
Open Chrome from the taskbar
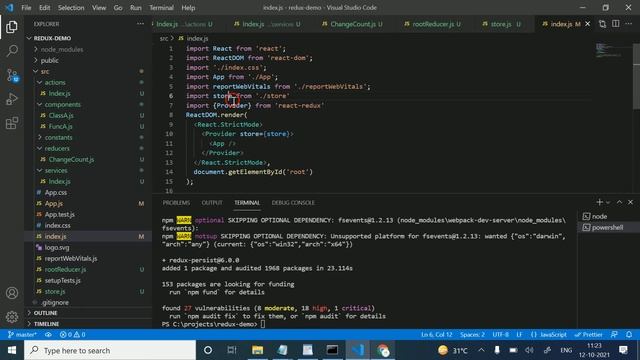pyautogui.click(x=383, y=350)
